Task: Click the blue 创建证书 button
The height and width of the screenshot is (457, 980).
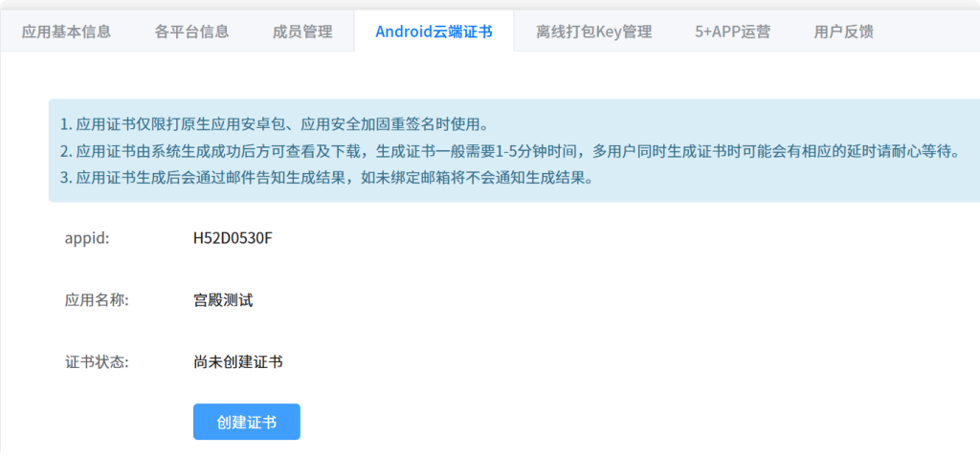Action: (x=246, y=422)
